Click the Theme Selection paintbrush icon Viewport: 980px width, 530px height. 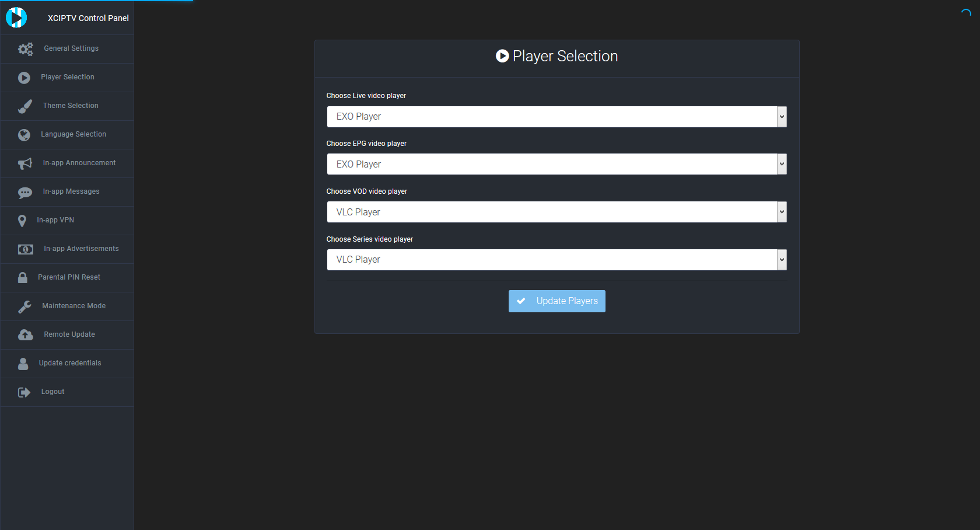pos(24,106)
